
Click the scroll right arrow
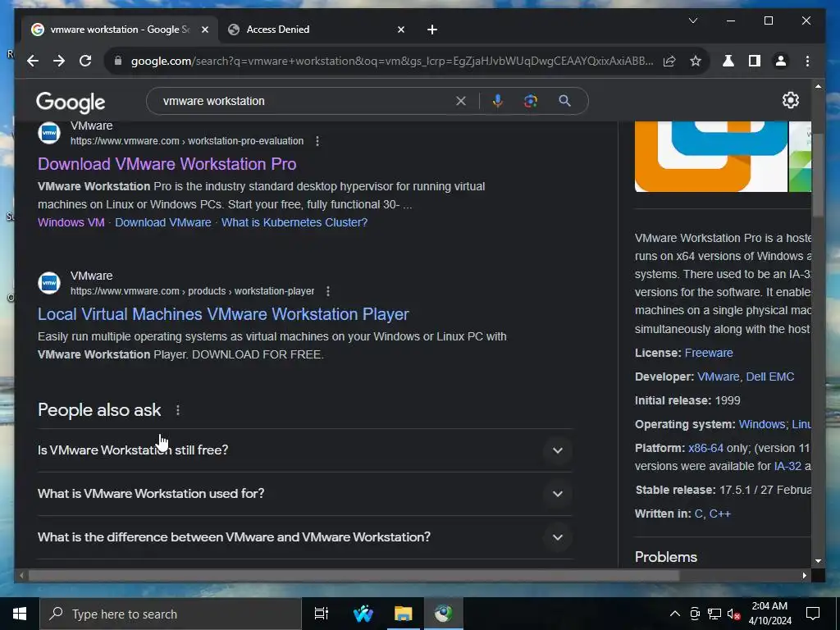point(804,575)
